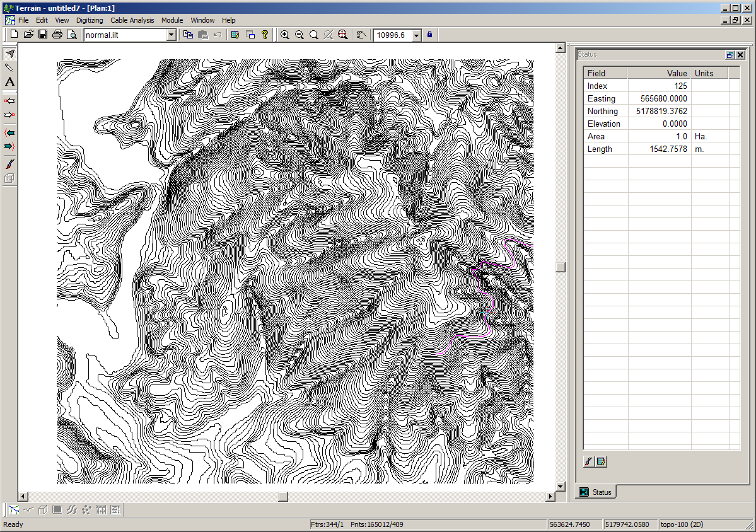Click the save floppy disk icon
This screenshot has height=532, width=756.
[43, 35]
